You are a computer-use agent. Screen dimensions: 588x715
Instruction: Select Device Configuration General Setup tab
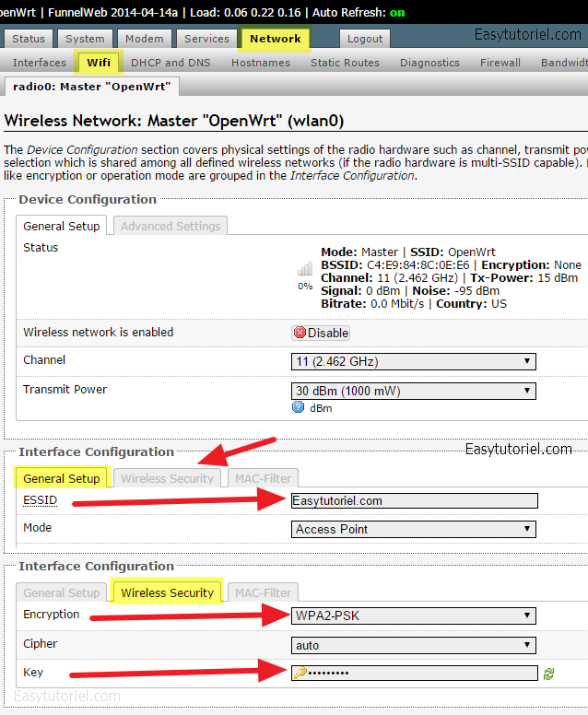point(62,226)
